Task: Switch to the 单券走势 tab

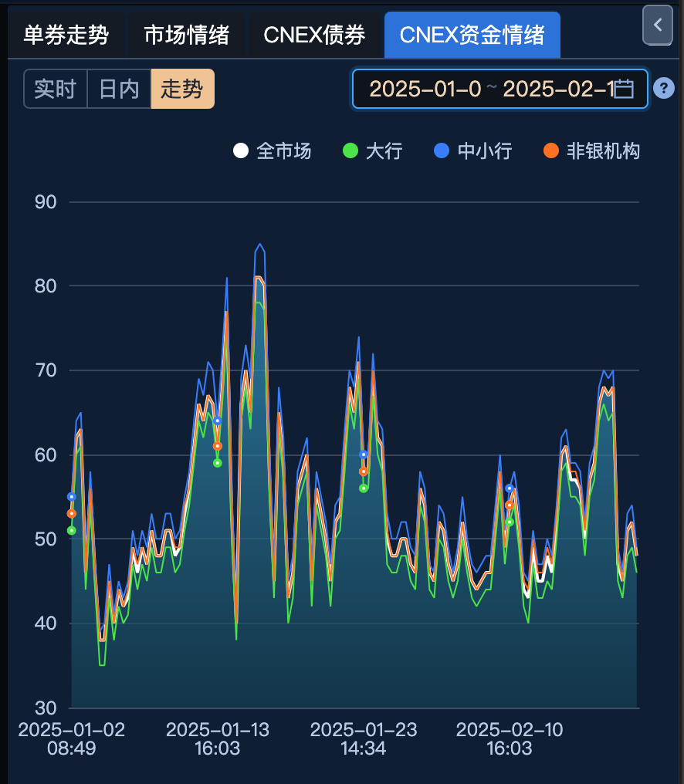Action: click(x=67, y=35)
